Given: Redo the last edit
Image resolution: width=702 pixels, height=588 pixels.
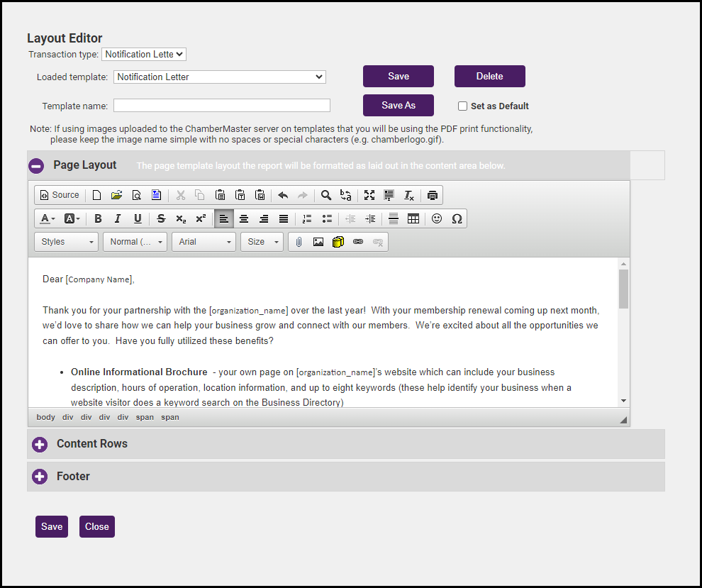Looking at the screenshot, I should click(x=303, y=195).
